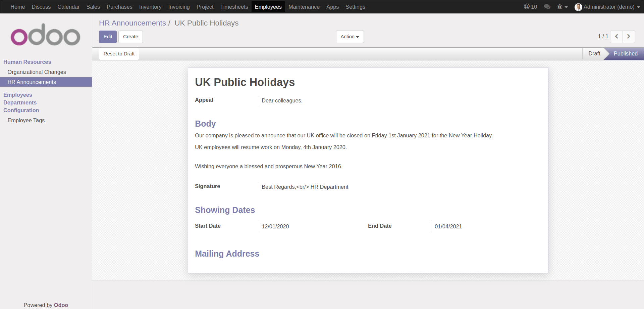
Task: Open Discuss from the top menu
Action: click(41, 7)
